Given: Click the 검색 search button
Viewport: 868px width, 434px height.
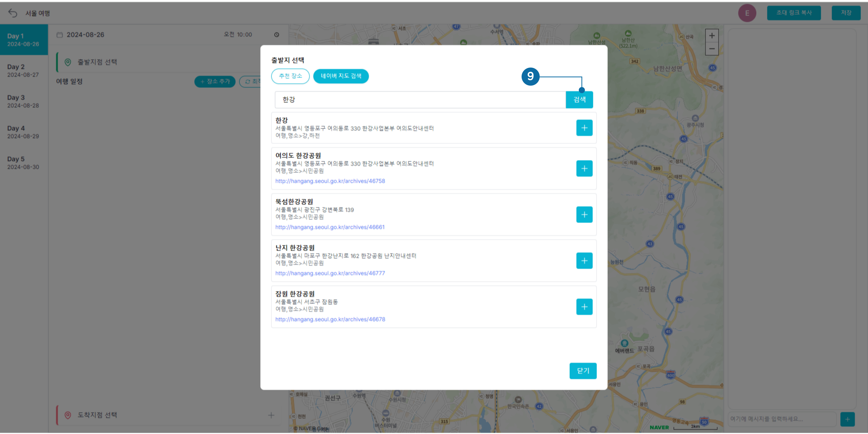Looking at the screenshot, I should (579, 99).
